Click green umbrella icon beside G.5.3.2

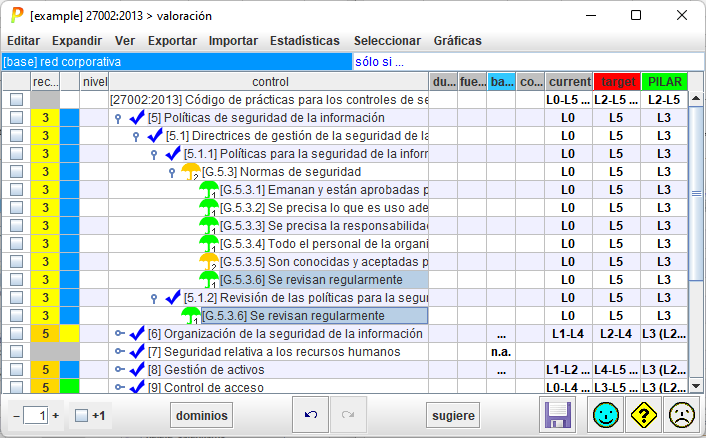click(x=208, y=208)
